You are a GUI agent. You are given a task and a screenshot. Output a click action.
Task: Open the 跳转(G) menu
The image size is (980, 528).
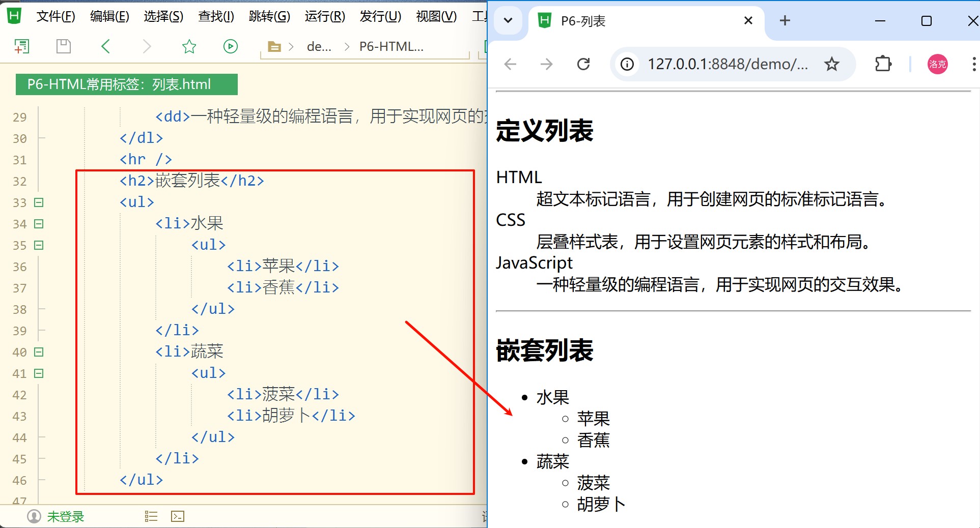(269, 16)
